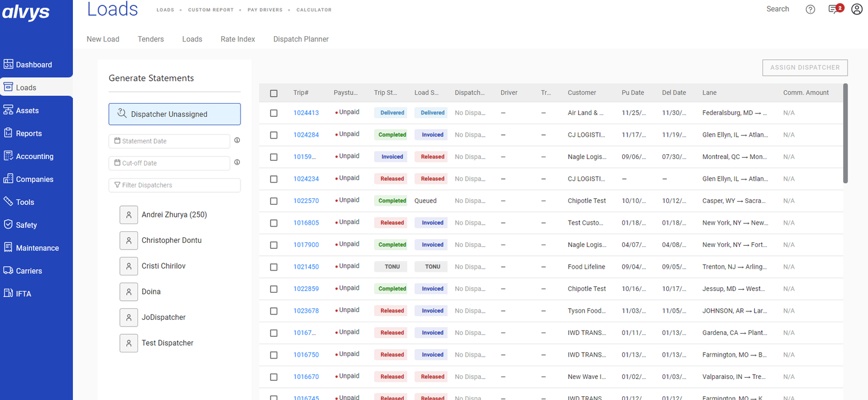Viewport: 868px width, 400px height.
Task: Click the avatar icon for Test Dispatcher
Action: click(x=128, y=343)
